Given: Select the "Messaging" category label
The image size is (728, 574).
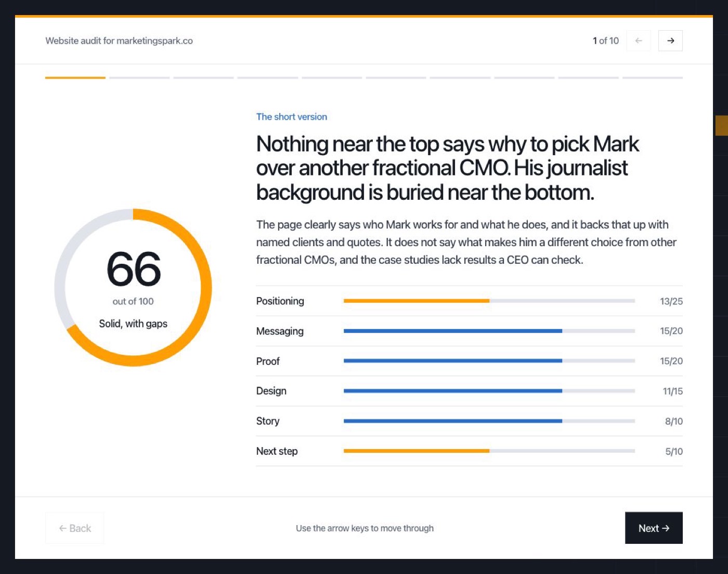Looking at the screenshot, I should [x=280, y=331].
